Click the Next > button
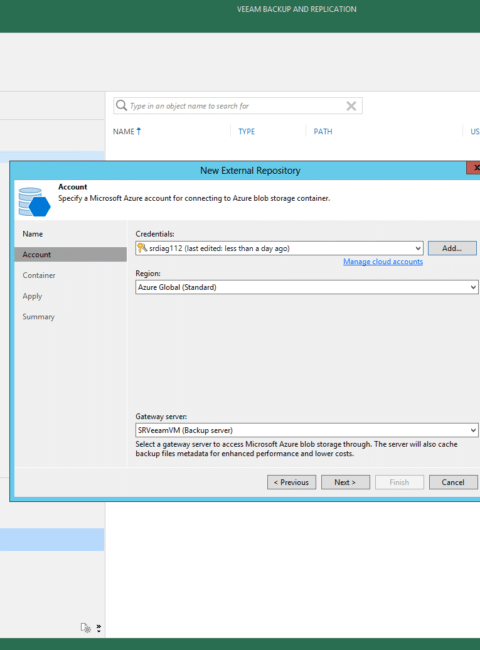Viewport: 480px width, 650px height. [x=345, y=482]
